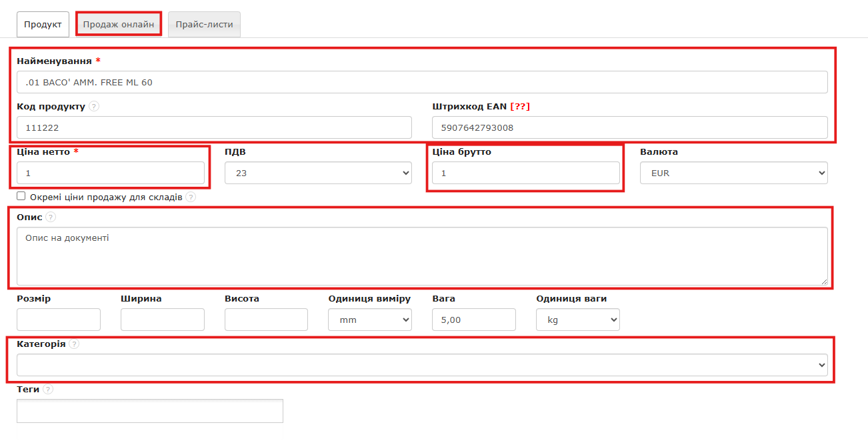The height and width of the screenshot is (445, 868).
Task: Click help icon beside separate warehouse prices
Action: tap(191, 197)
